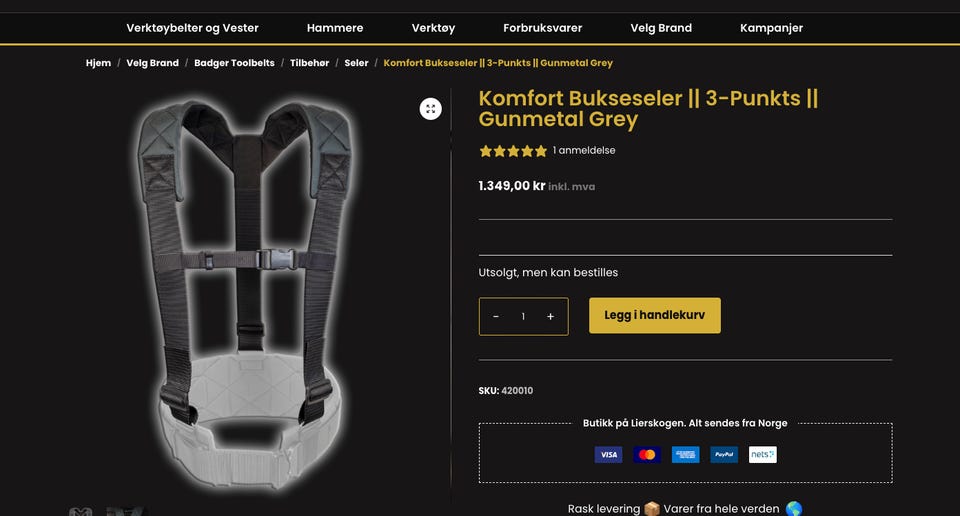Image resolution: width=960 pixels, height=516 pixels.
Task: Add product with Legg i handlekurv
Action: (x=654, y=315)
